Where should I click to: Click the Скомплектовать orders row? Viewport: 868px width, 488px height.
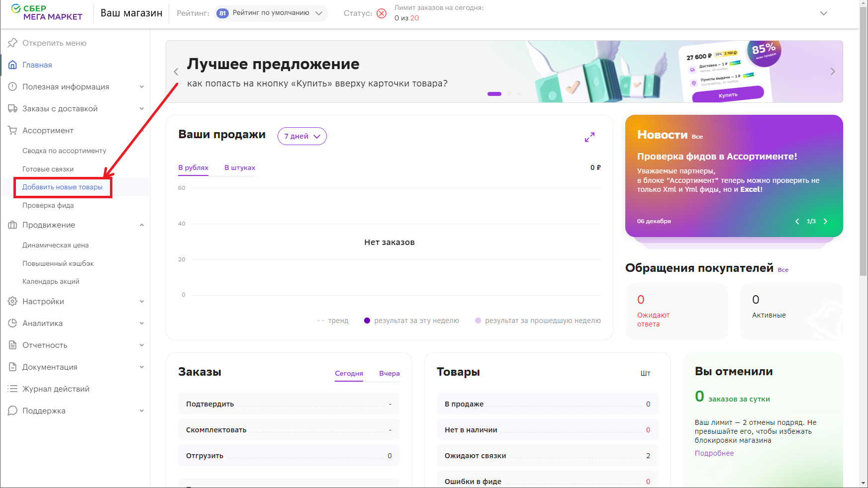click(289, 429)
